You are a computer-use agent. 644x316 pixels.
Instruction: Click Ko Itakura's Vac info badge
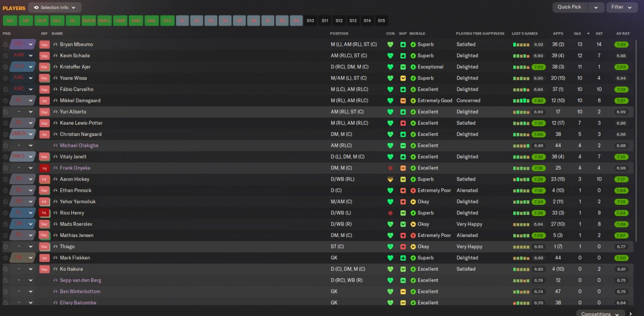[x=44, y=269]
